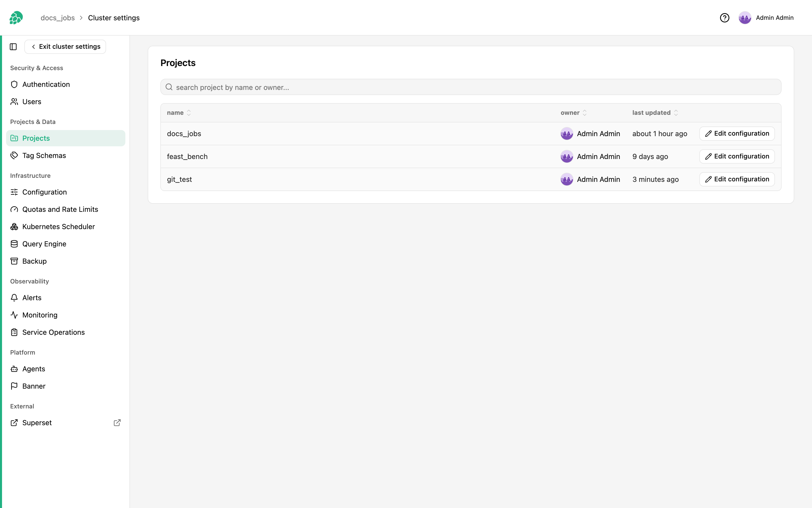Click 'about 1 hour ago' timestamp
This screenshot has height=508, width=812.
[x=660, y=134]
